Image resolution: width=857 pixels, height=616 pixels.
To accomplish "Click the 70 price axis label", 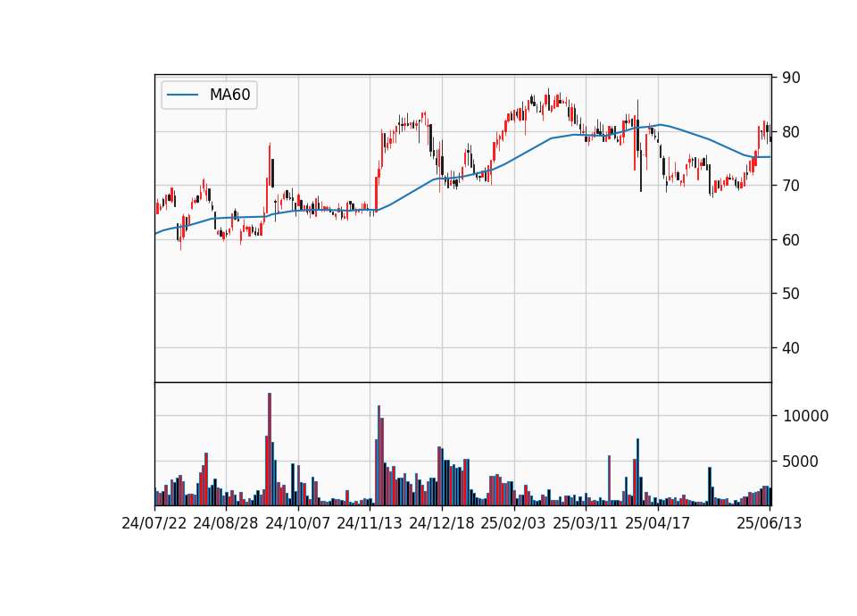I will click(x=791, y=186).
